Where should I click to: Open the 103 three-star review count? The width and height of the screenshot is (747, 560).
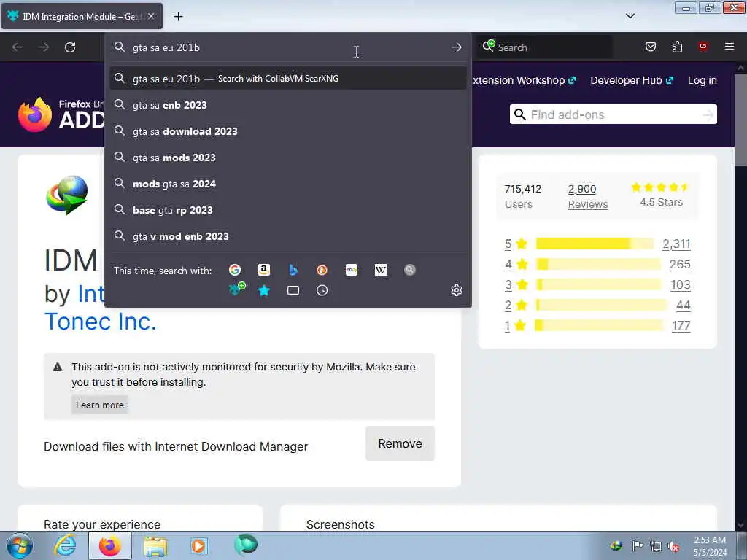pos(681,285)
